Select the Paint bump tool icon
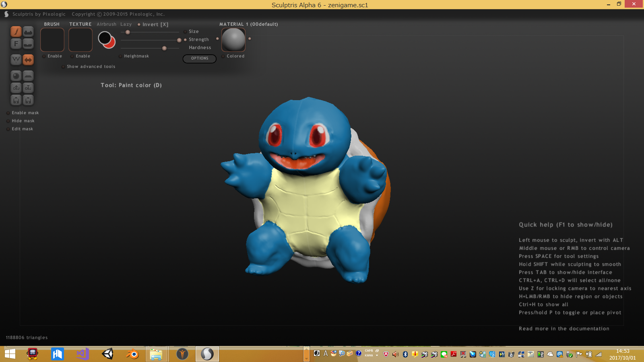Screen dimensions: 644x362 28,31
